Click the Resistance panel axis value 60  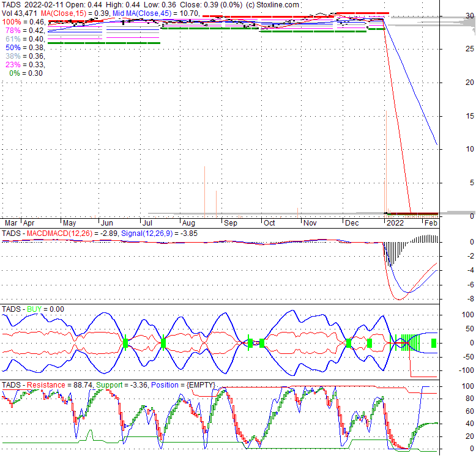(x=470, y=411)
